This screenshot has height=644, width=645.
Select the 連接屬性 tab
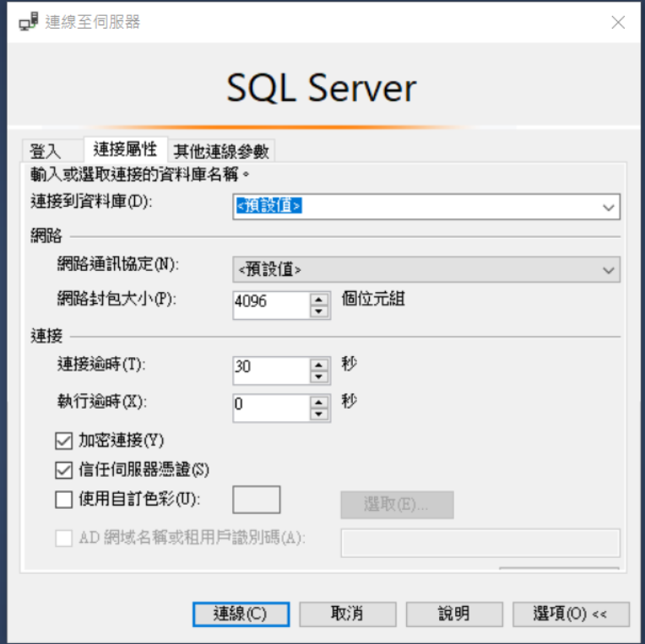tap(125, 149)
